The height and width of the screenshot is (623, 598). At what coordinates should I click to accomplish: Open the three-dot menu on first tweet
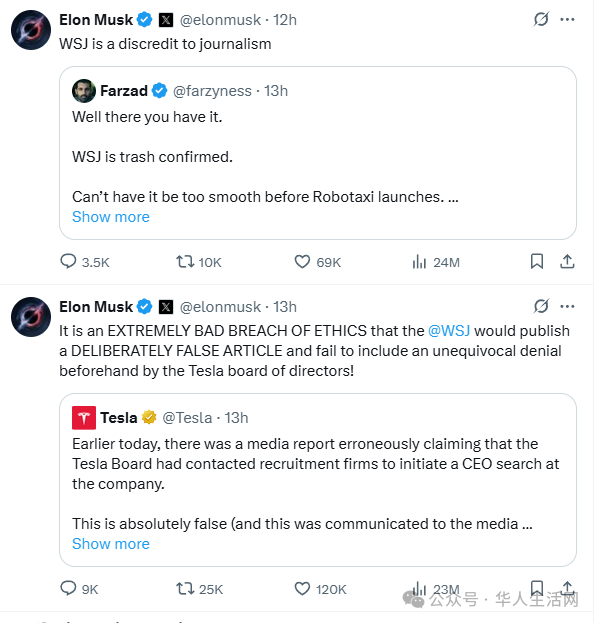567,19
